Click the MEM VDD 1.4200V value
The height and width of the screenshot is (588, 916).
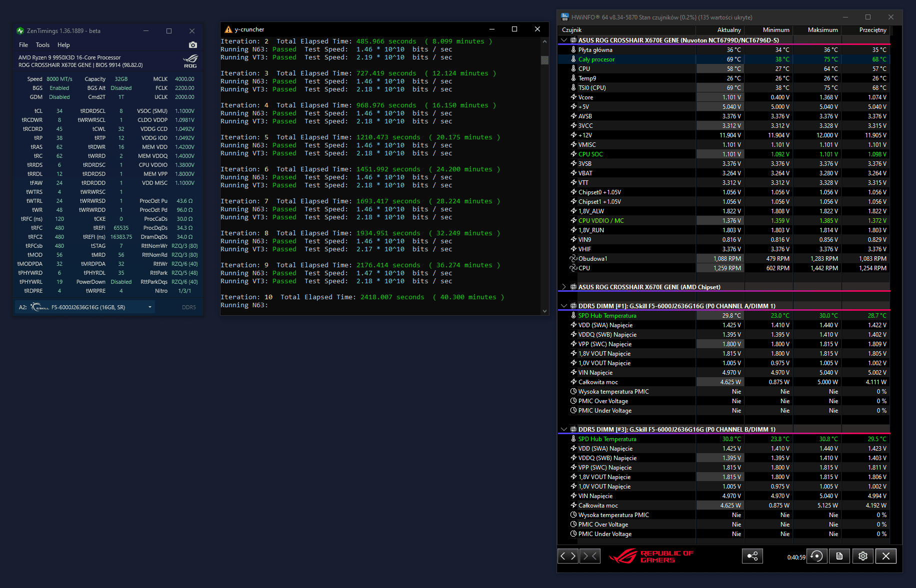click(x=184, y=147)
